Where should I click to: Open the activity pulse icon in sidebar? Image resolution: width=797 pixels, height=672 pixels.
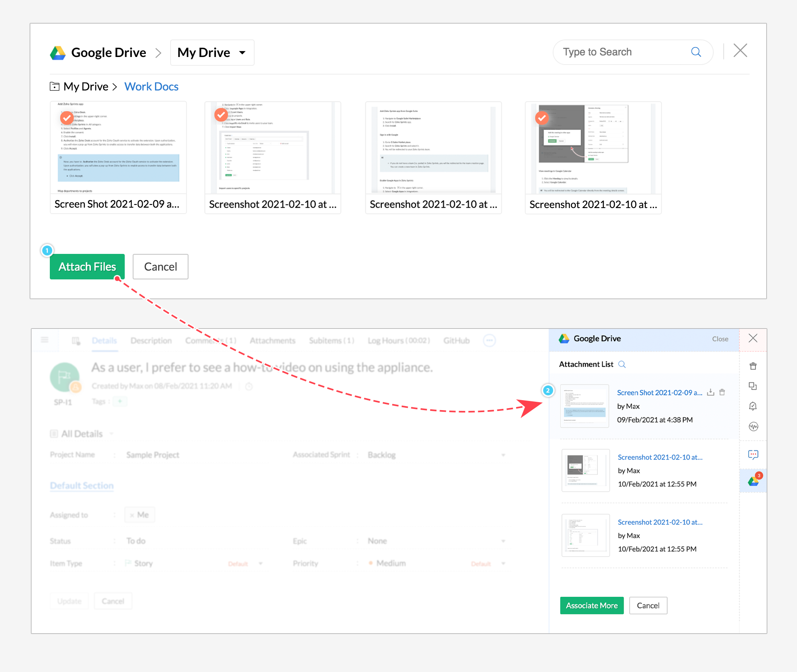tap(753, 426)
